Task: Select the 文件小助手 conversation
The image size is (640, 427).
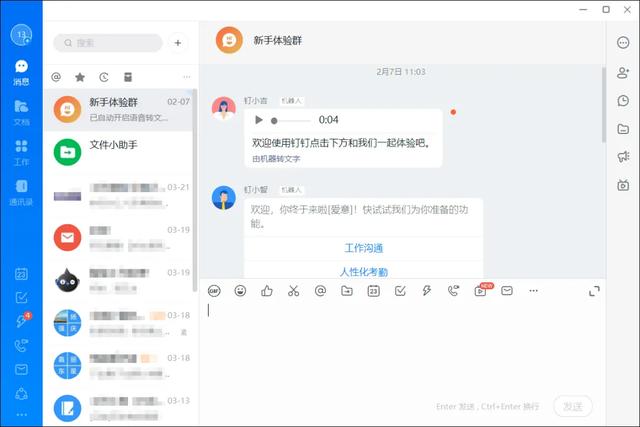Action: point(118,152)
